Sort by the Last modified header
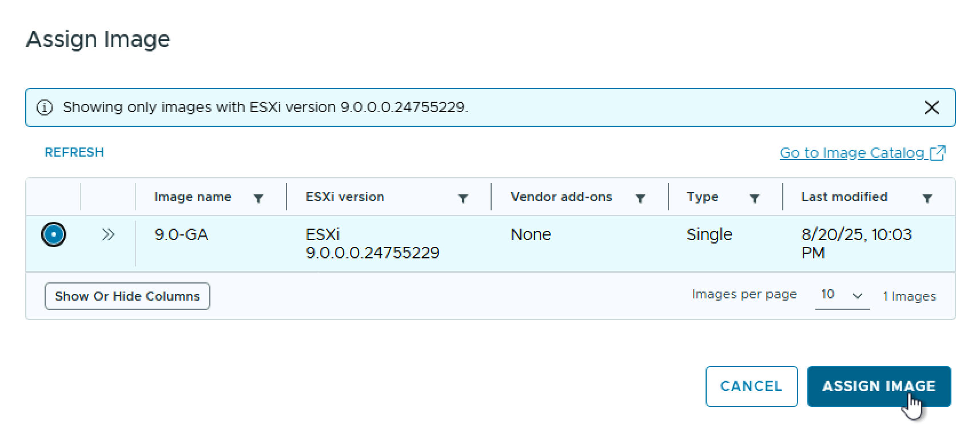 coord(844,197)
